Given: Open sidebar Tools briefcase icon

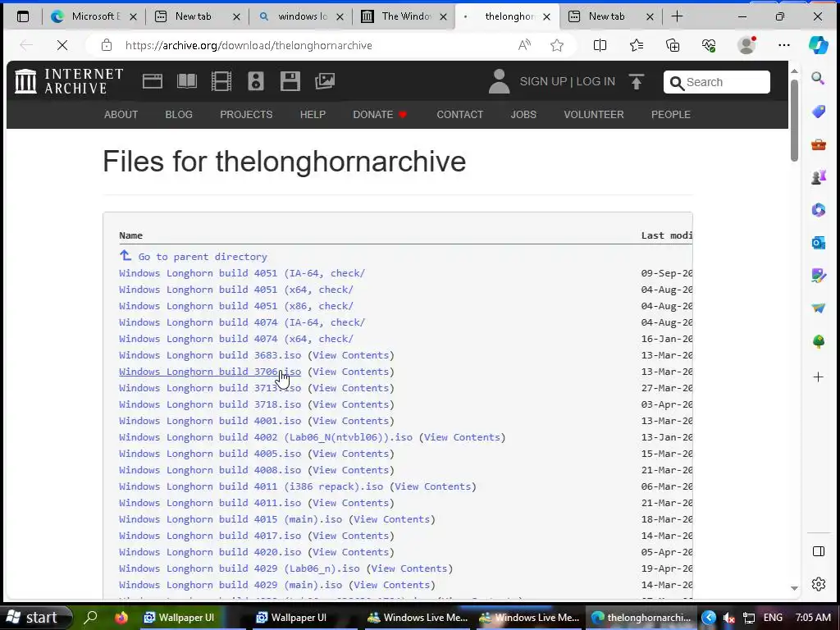Looking at the screenshot, I should [x=818, y=144].
